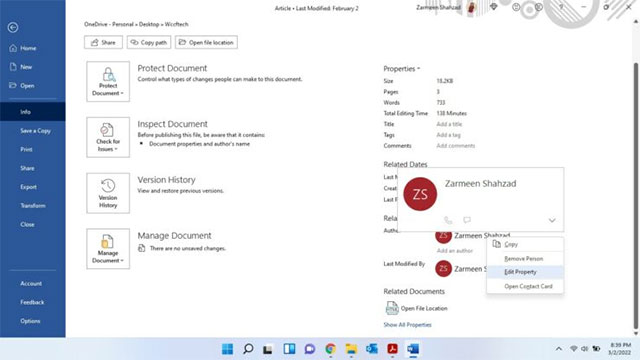Viewport: 640px width, 360px height.
Task: Open Adobe Acrobat from the taskbar
Action: pyautogui.click(x=392, y=349)
